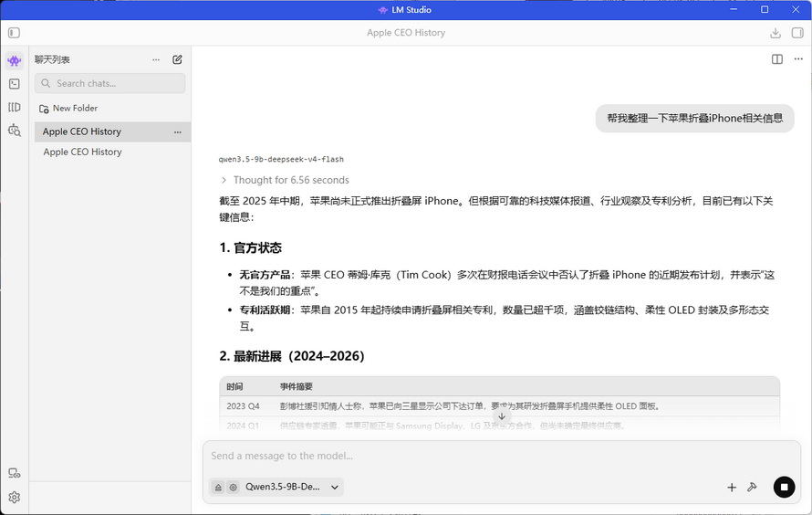Open the Chat view purple icon
812x515 pixels.
[15, 60]
